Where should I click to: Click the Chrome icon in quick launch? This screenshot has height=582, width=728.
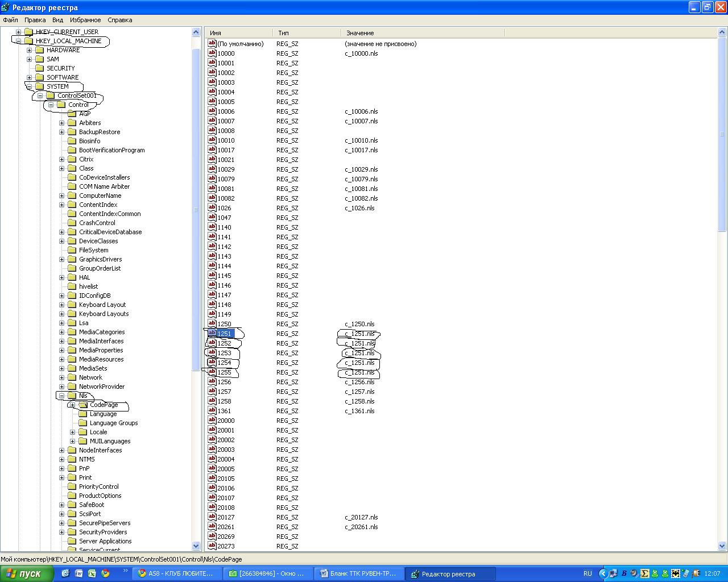105,573
